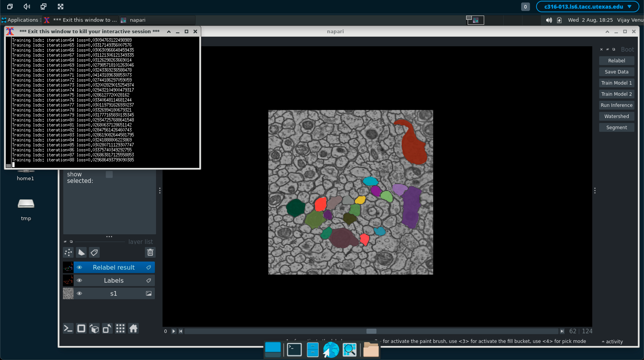Image resolution: width=644 pixels, height=360 pixels.
Task: Hide the Labels layer
Action: coord(79,280)
